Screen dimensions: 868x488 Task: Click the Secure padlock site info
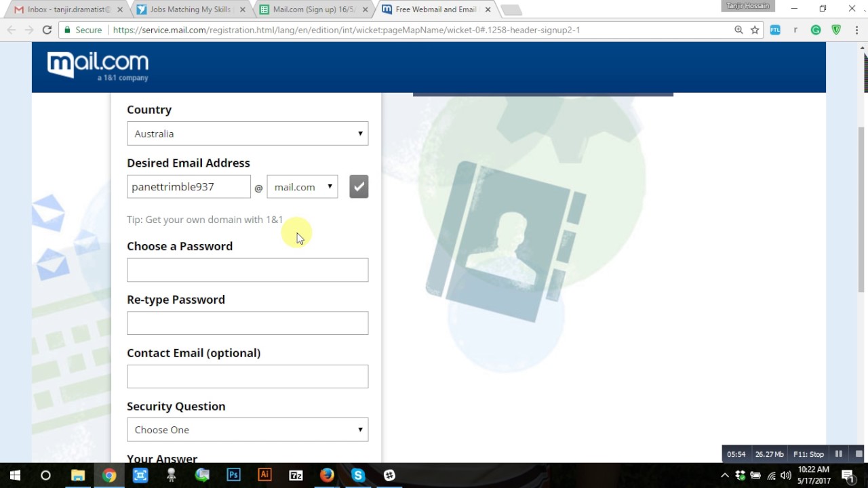point(83,30)
